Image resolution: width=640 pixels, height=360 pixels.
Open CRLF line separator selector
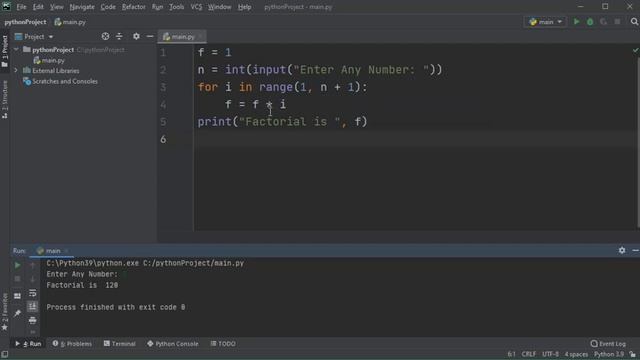point(529,354)
